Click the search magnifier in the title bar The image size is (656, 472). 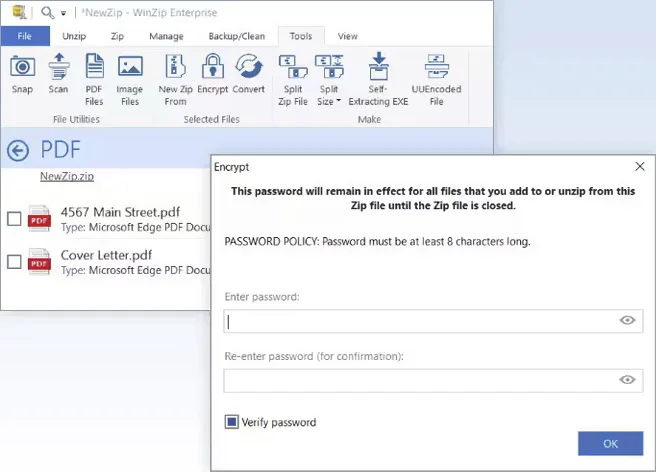click(x=47, y=13)
